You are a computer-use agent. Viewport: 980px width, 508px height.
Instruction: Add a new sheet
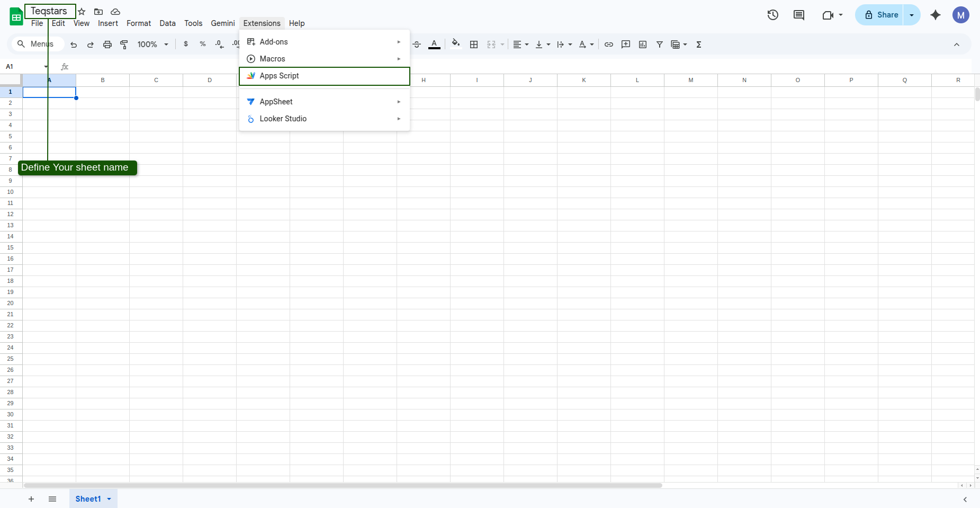pos(31,499)
